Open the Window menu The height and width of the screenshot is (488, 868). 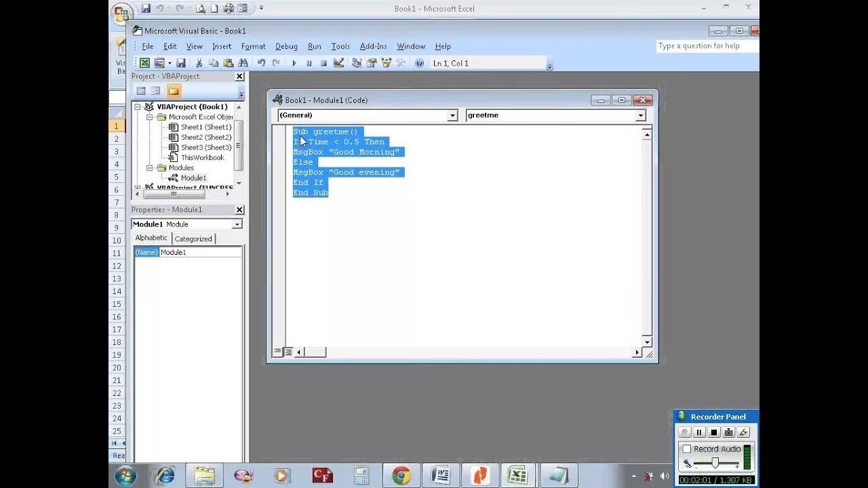pyautogui.click(x=411, y=46)
